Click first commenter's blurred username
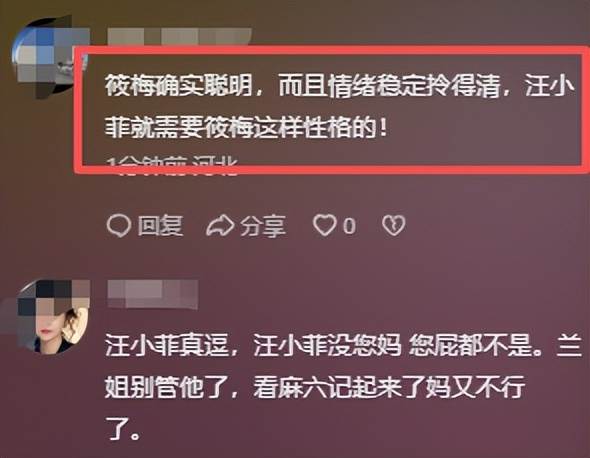Screen dimensions: 590x458 point(179,36)
